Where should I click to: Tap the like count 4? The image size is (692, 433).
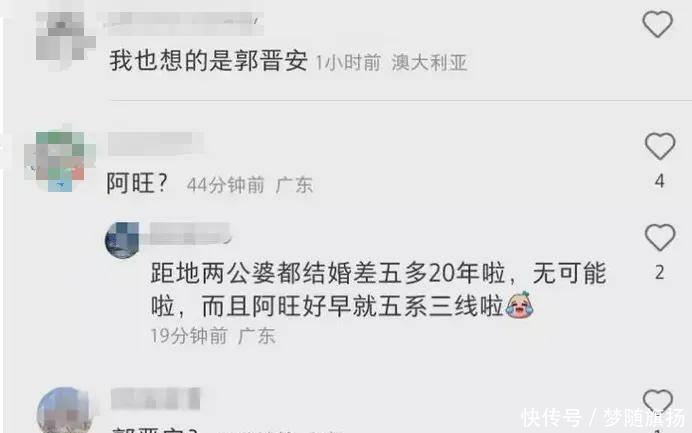click(x=660, y=181)
